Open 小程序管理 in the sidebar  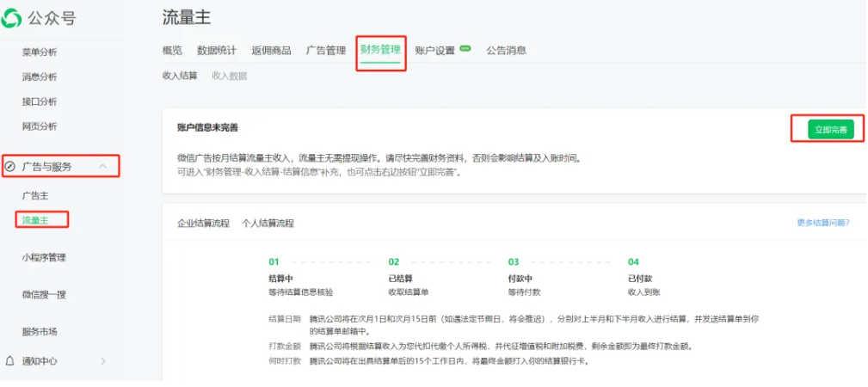[x=44, y=257]
